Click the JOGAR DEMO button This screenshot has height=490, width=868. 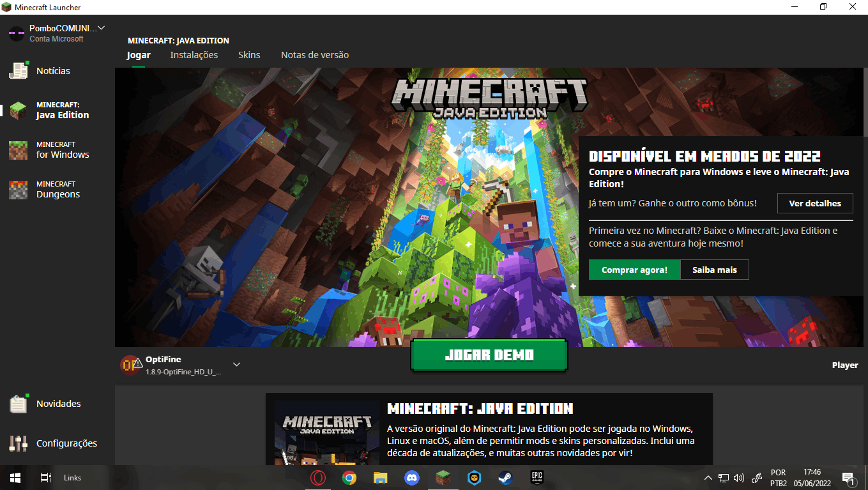(x=489, y=355)
